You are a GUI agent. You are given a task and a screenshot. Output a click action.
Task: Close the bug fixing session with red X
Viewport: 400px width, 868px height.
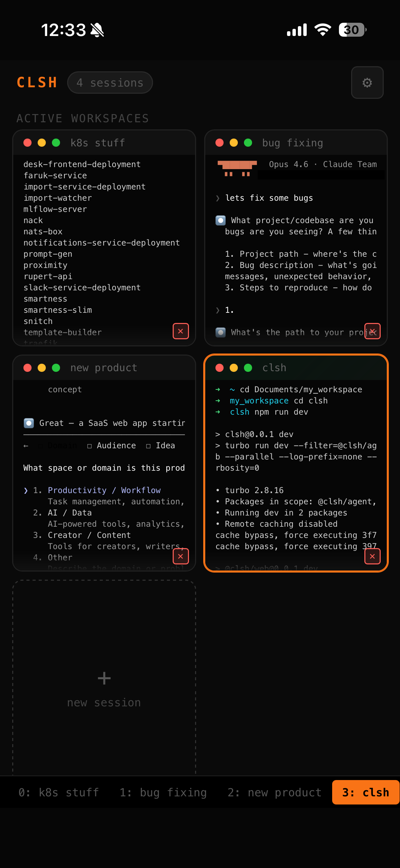pyautogui.click(x=372, y=331)
